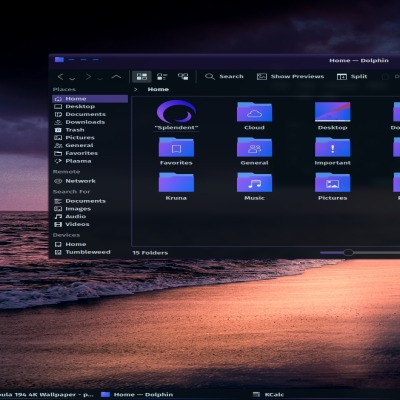Switch to Icons view mode
This screenshot has width=400, height=400.
142,77
